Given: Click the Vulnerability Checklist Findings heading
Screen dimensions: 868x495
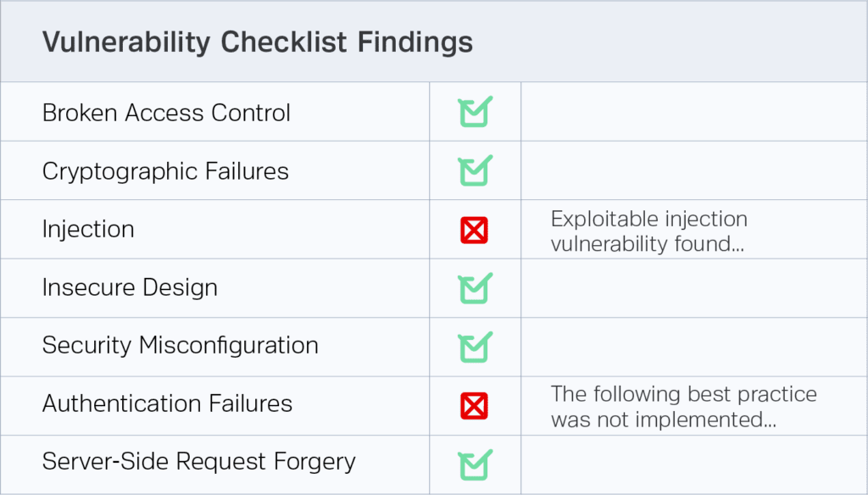Looking at the screenshot, I should 258,42.
